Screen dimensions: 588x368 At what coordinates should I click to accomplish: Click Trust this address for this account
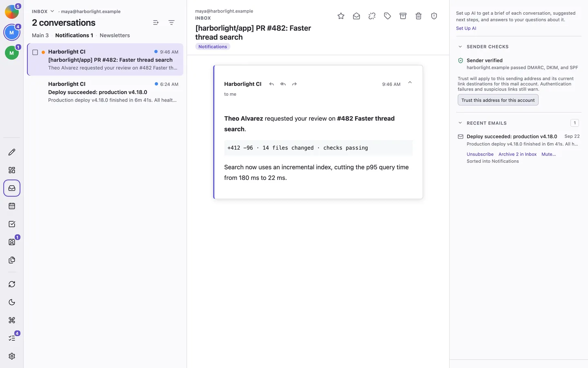tap(498, 100)
